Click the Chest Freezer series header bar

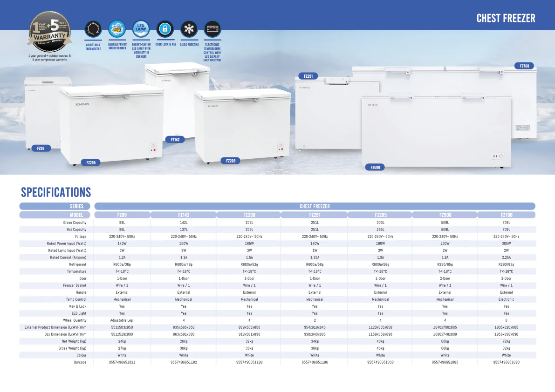click(315, 206)
